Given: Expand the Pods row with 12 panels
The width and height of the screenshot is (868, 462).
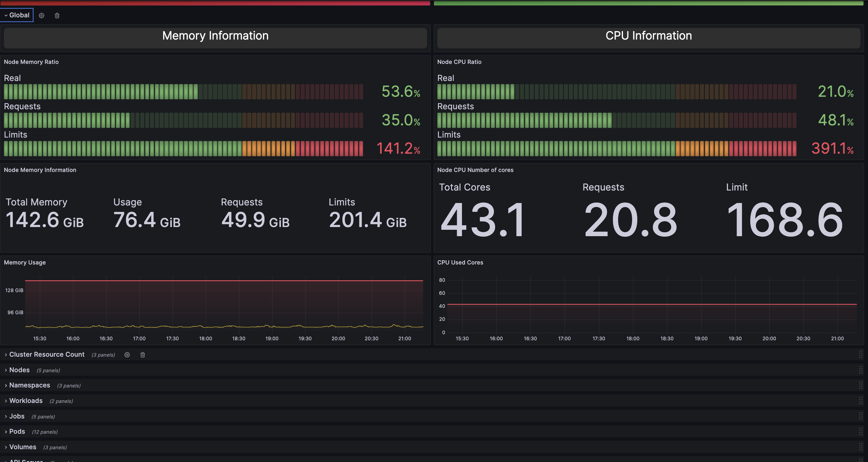Looking at the screenshot, I should click(17, 432).
